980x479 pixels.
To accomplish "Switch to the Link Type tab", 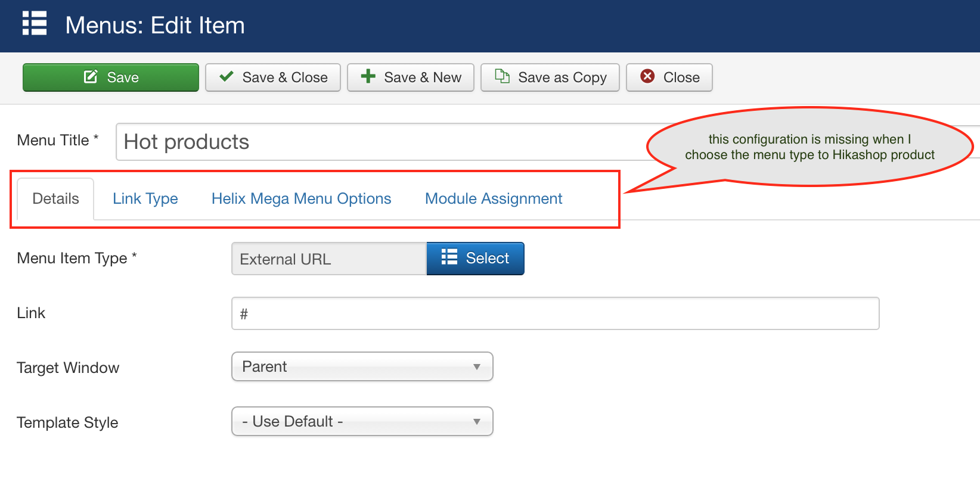I will pos(145,199).
